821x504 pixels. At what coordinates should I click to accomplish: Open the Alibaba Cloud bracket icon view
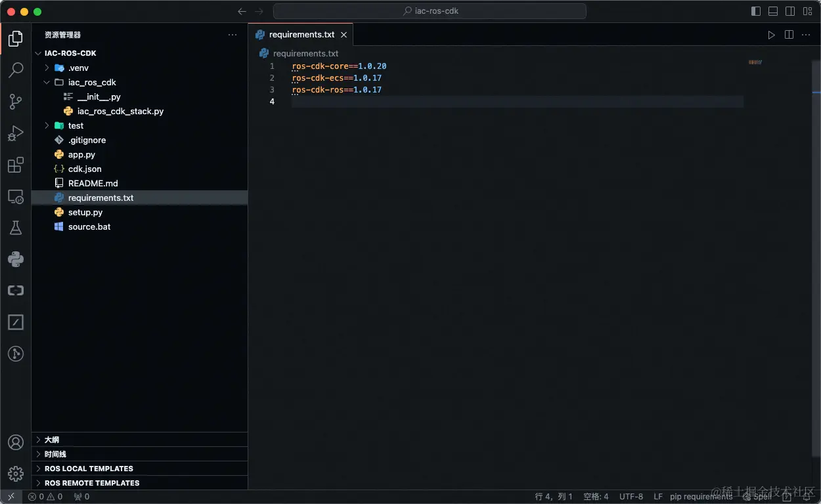[16, 291]
